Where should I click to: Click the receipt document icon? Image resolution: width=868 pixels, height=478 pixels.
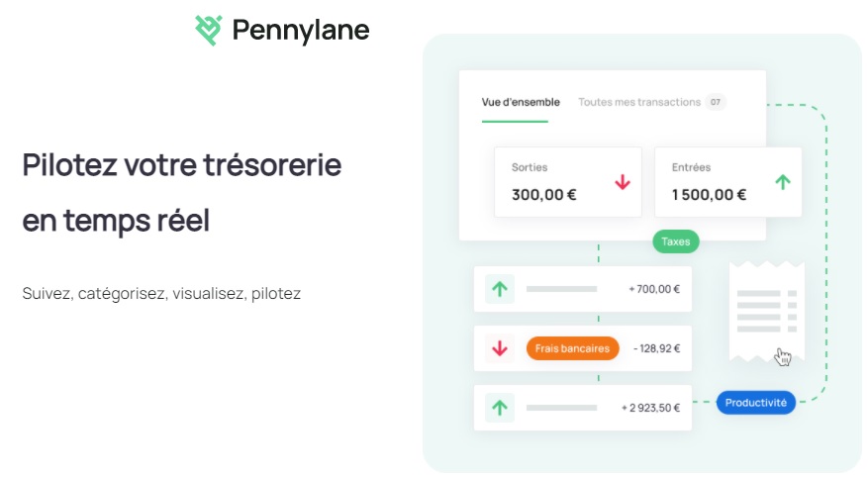click(x=767, y=312)
